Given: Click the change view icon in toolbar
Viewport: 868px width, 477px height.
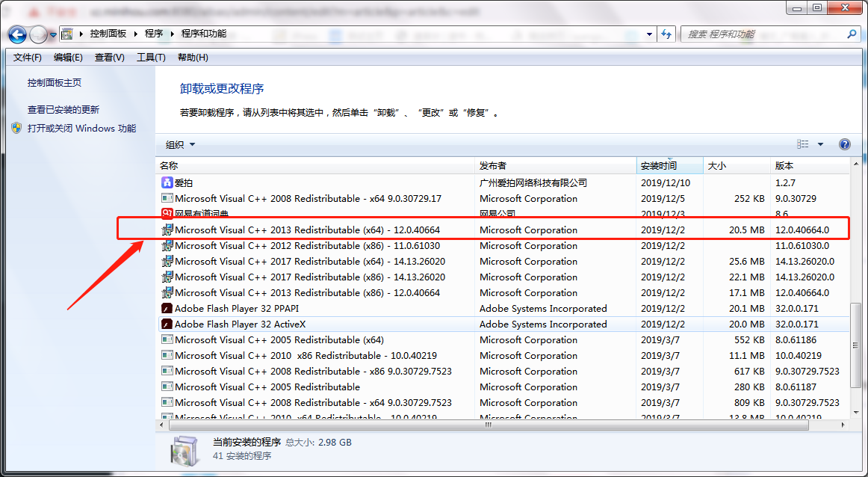Looking at the screenshot, I should click(x=803, y=144).
